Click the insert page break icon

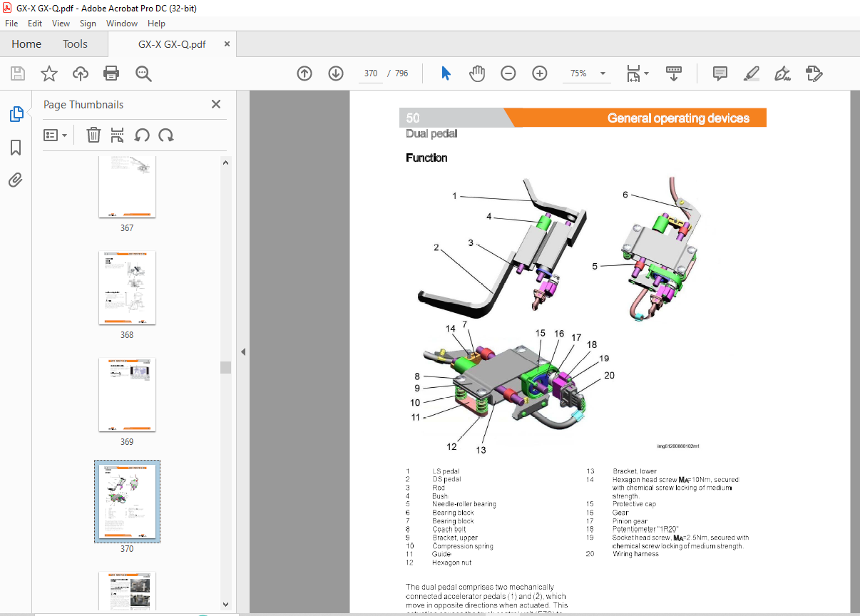pyautogui.click(x=118, y=135)
